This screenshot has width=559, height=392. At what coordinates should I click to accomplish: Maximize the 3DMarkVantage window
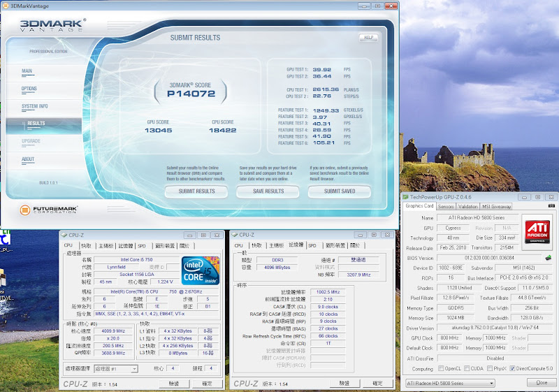coord(377,6)
